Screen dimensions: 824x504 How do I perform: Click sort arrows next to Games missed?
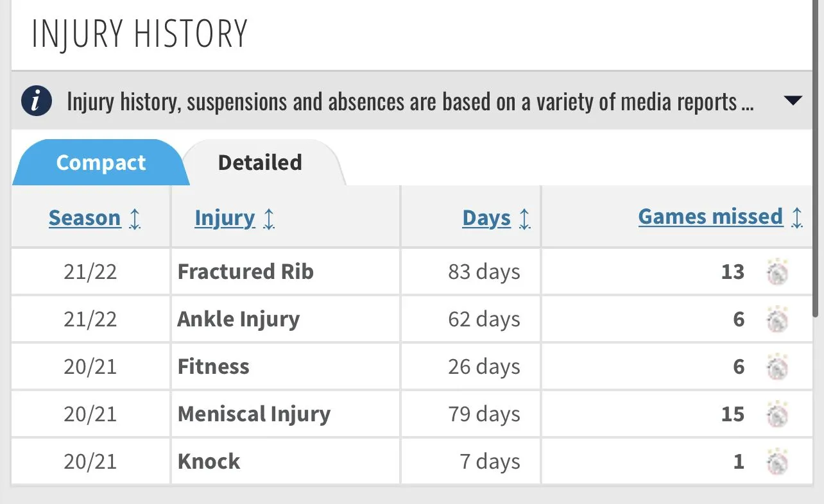796,217
